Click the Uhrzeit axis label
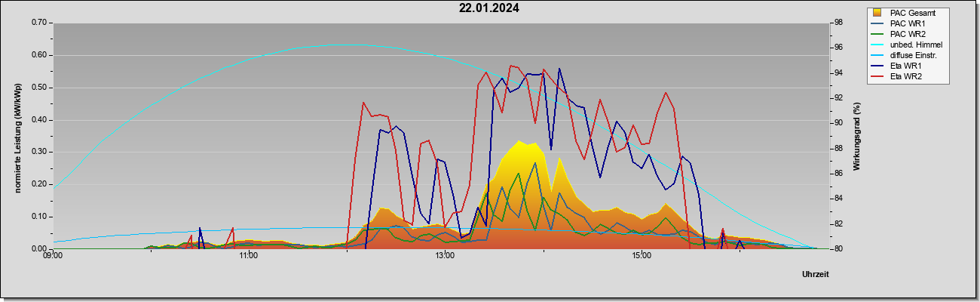The image size is (980, 302). click(x=815, y=275)
